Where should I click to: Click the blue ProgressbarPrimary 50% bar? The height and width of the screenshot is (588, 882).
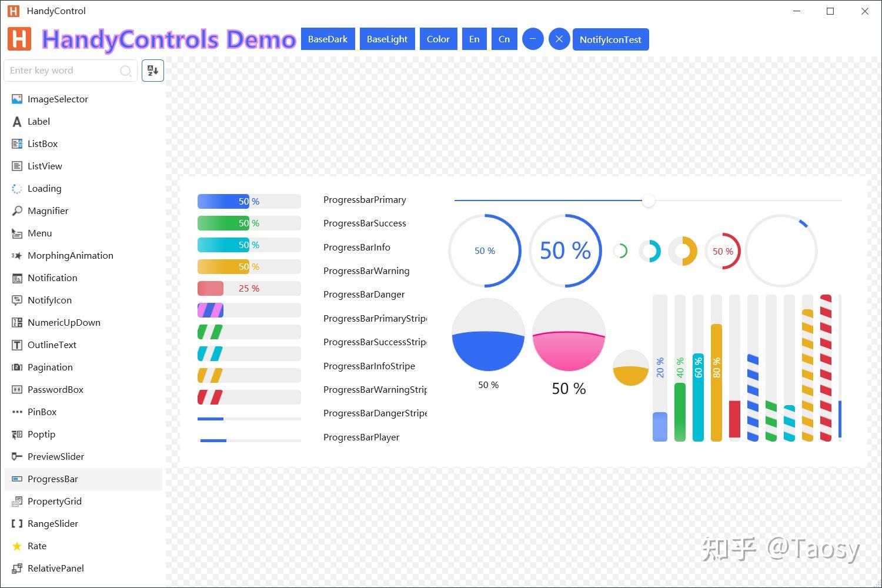click(x=249, y=202)
